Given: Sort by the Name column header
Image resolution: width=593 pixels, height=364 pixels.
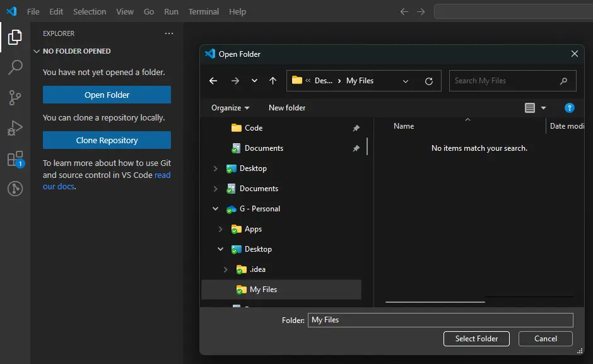Looking at the screenshot, I should point(404,126).
